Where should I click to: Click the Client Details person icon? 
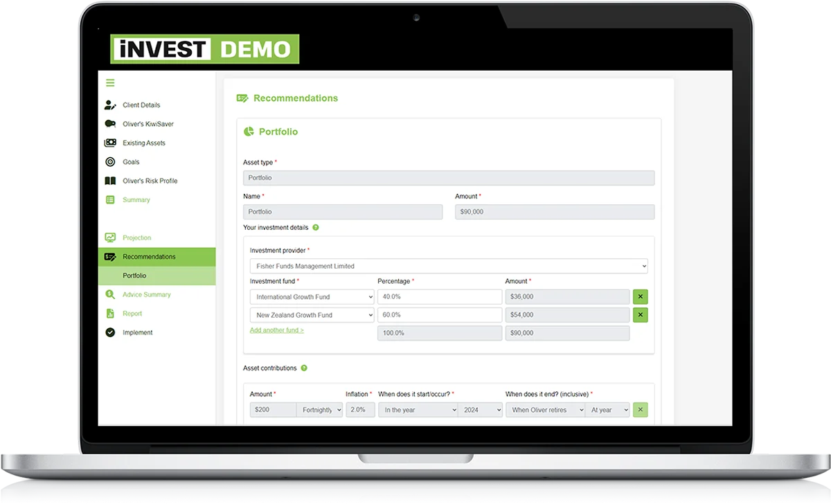click(110, 105)
